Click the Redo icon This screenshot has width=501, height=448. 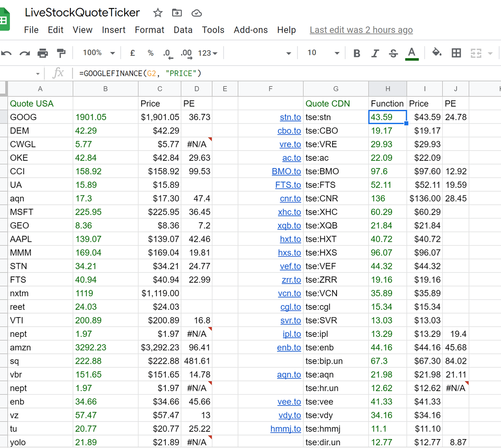point(25,53)
